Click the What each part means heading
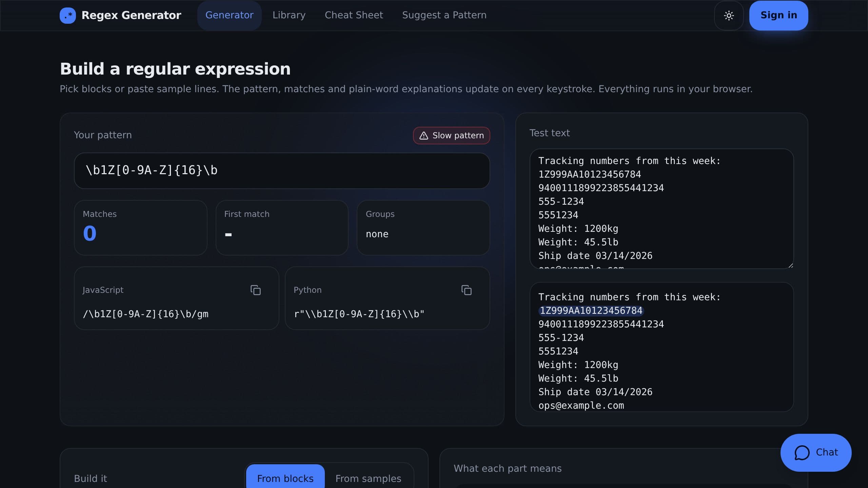The image size is (868, 488). (x=507, y=468)
